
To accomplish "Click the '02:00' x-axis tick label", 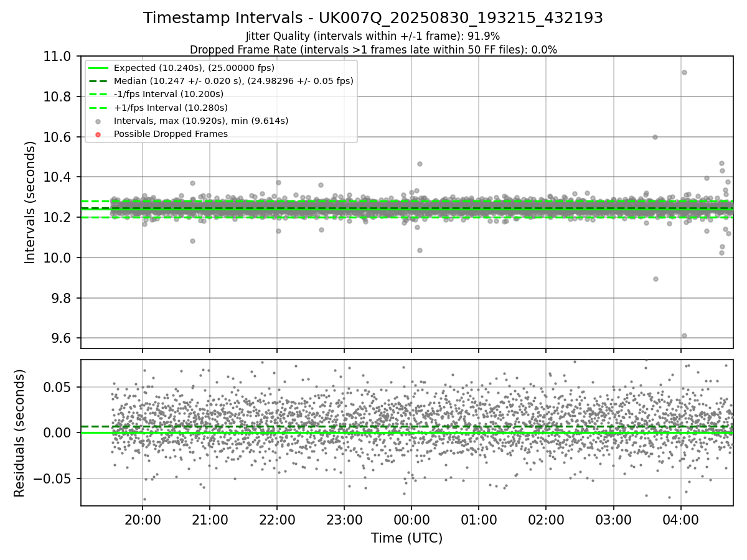I will click(546, 520).
